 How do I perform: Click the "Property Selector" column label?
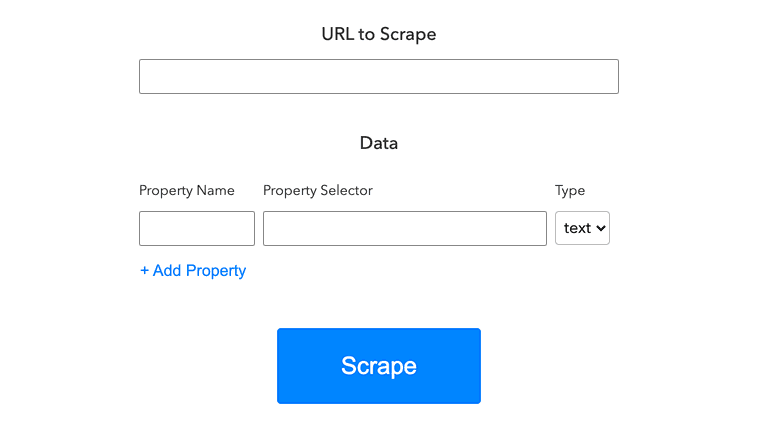click(x=317, y=190)
